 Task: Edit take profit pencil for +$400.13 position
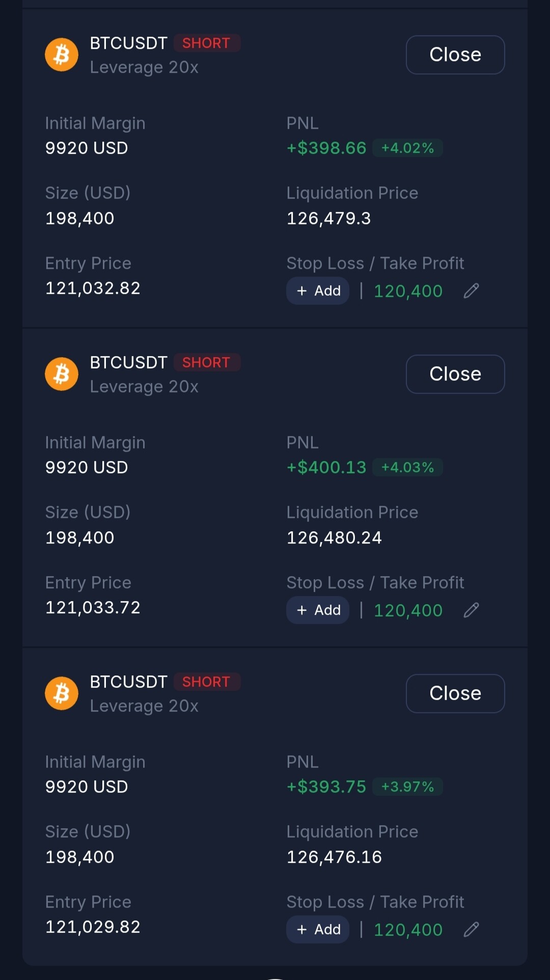[x=471, y=610]
